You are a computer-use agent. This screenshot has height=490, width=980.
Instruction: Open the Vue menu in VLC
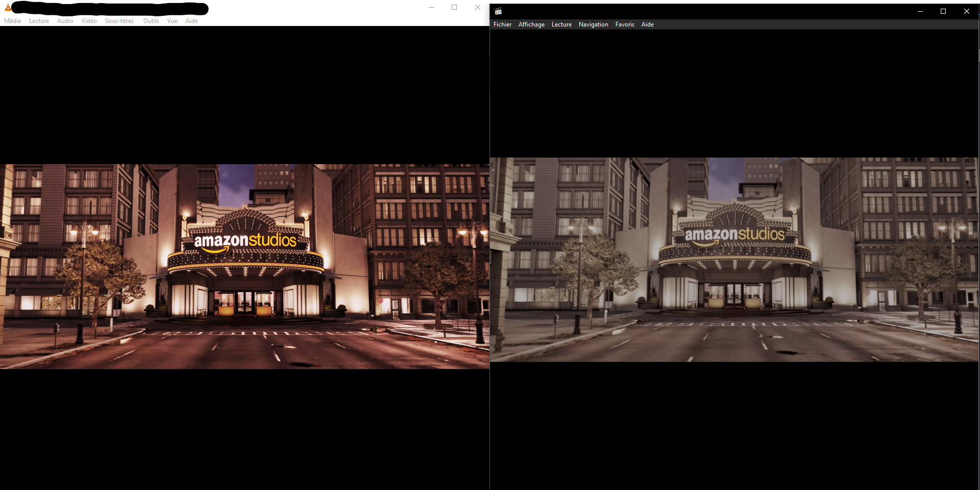172,21
